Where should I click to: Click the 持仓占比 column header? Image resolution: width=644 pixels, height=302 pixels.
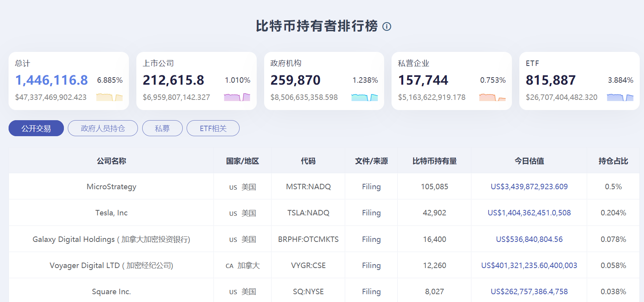[x=613, y=161]
